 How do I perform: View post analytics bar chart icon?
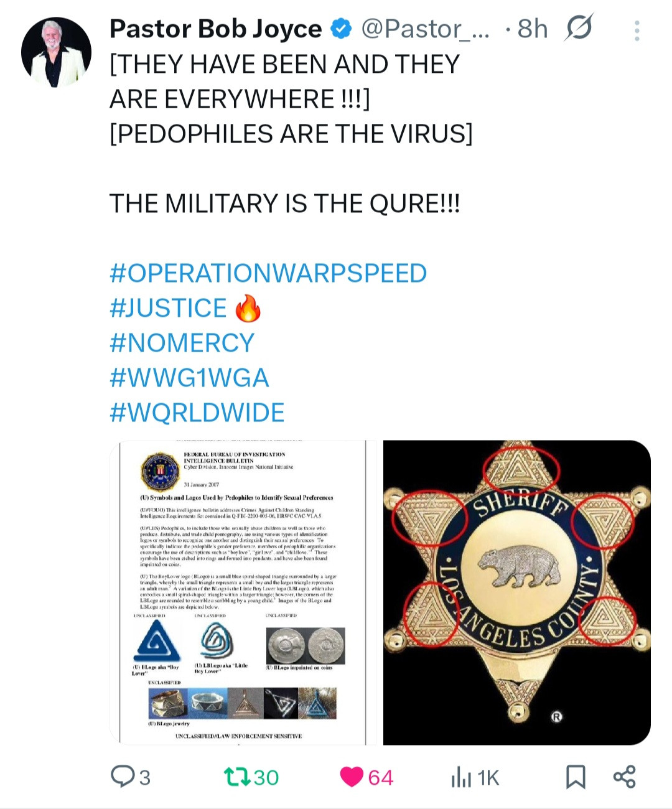click(461, 777)
